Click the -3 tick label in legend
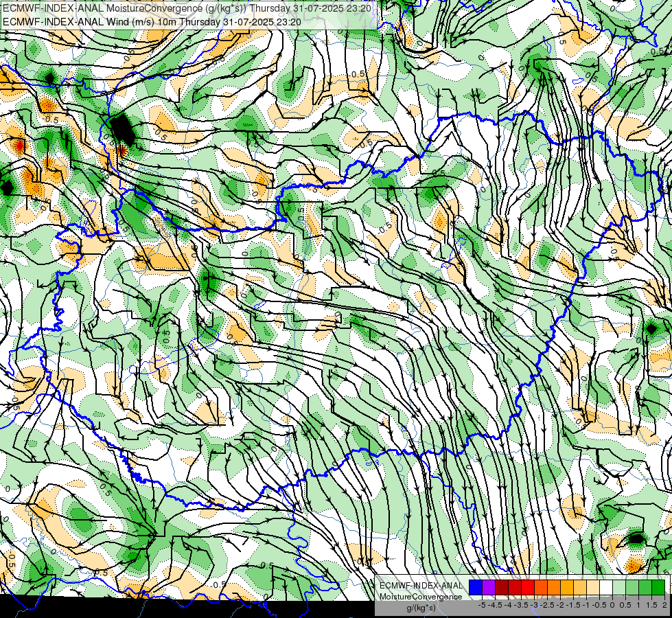This screenshot has width=672, height=618. point(535,605)
